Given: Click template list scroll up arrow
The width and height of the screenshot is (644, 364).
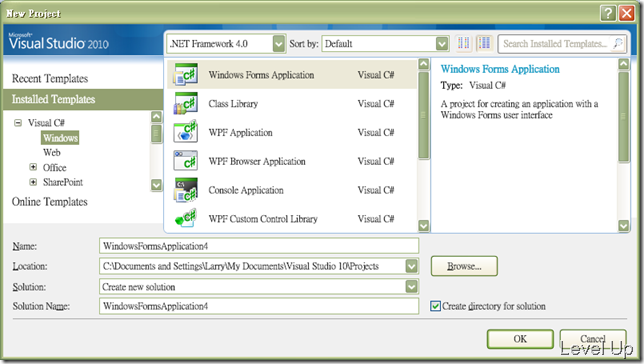Looking at the screenshot, I should coord(423,64).
